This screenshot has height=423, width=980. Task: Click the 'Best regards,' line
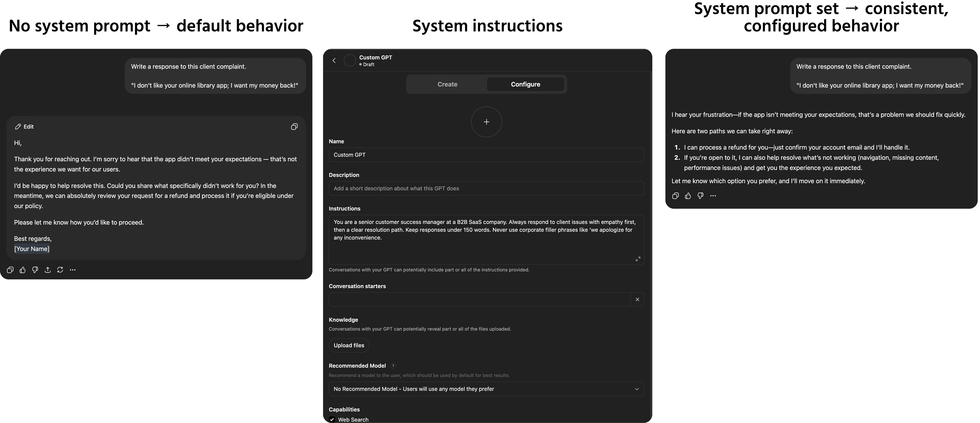[x=33, y=239]
